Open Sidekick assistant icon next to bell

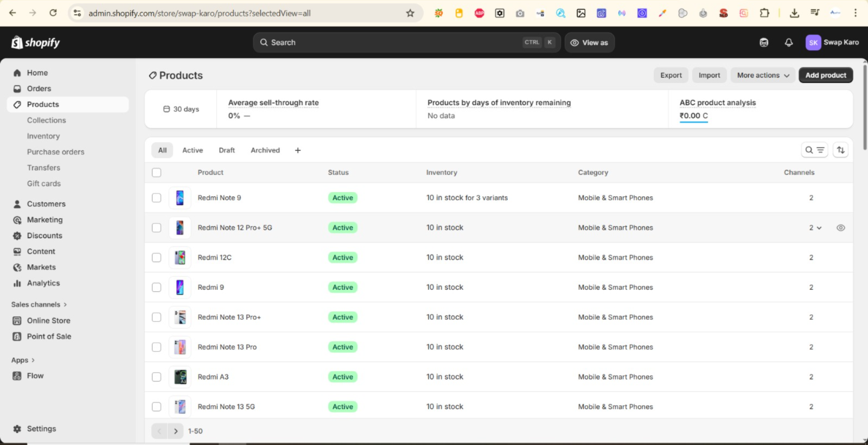[764, 42]
